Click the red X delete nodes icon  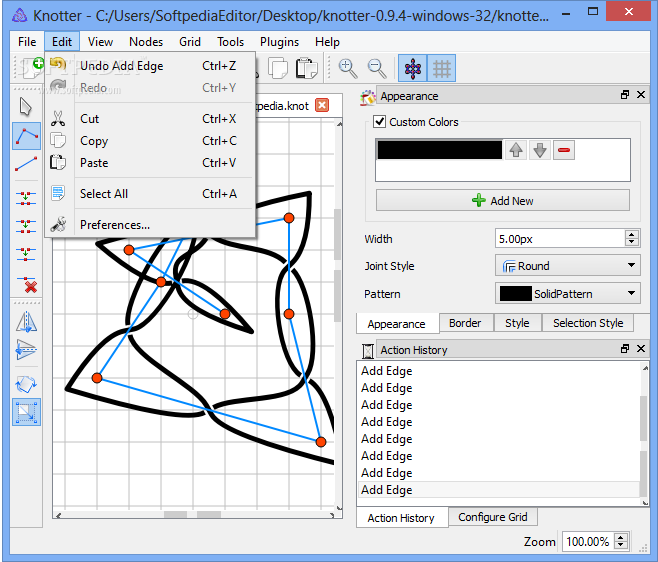click(x=26, y=284)
